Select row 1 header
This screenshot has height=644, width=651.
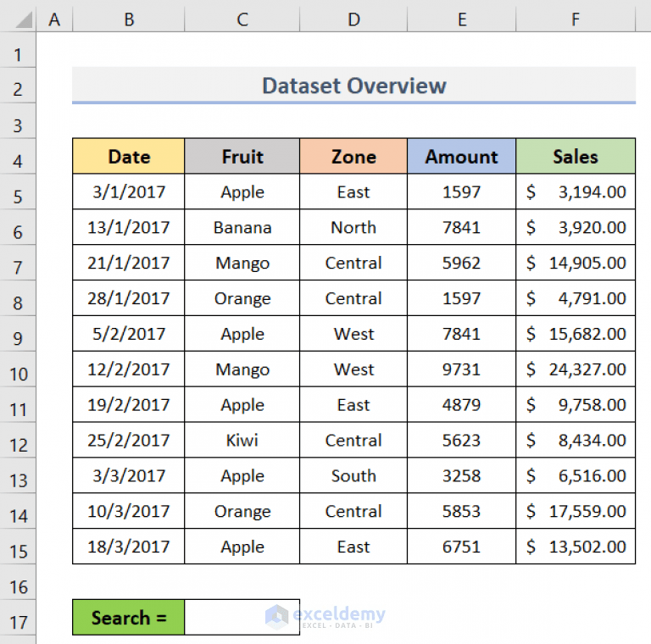tap(18, 50)
